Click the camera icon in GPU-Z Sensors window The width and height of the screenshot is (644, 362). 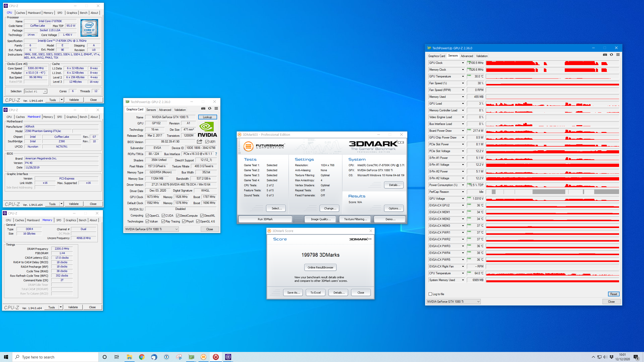pyautogui.click(x=605, y=55)
